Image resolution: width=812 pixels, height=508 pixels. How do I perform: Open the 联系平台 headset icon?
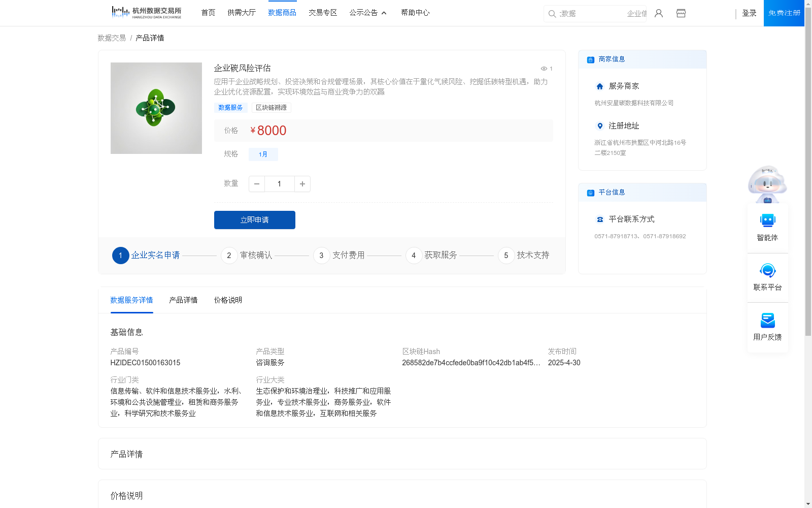768,270
